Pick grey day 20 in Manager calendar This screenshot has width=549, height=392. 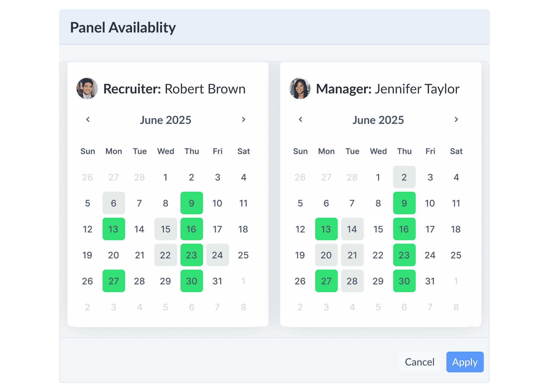pos(326,255)
